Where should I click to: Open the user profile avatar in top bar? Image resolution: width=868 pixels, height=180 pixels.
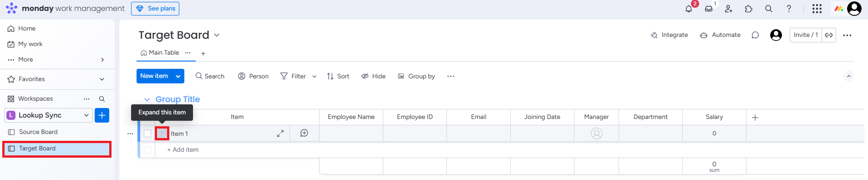[854, 9]
